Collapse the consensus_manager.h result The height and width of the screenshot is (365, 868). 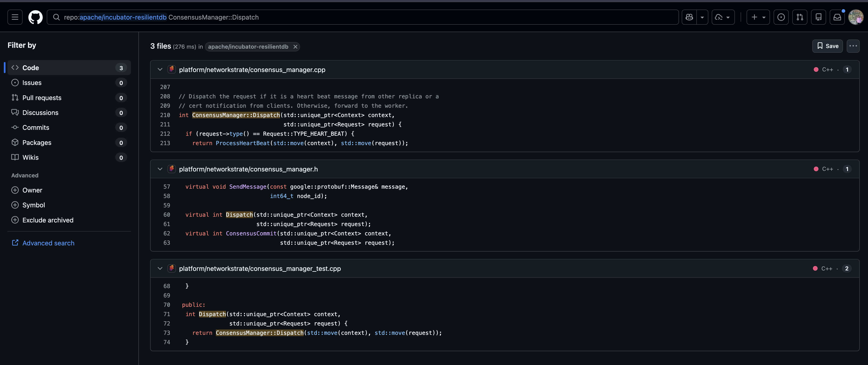pos(160,169)
